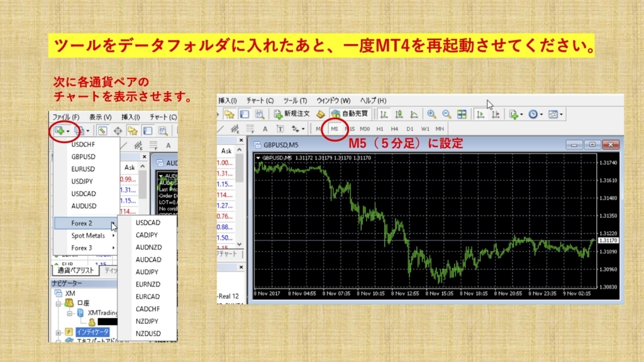This screenshot has height=362, width=644.
Task: Open ファイル (F) menu in left window
Action: (65, 118)
